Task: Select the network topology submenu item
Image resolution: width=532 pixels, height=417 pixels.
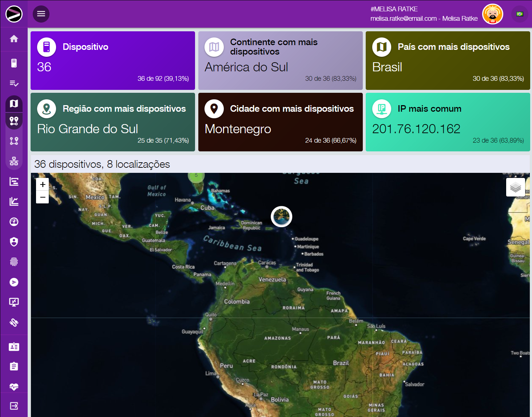Action: click(14, 161)
